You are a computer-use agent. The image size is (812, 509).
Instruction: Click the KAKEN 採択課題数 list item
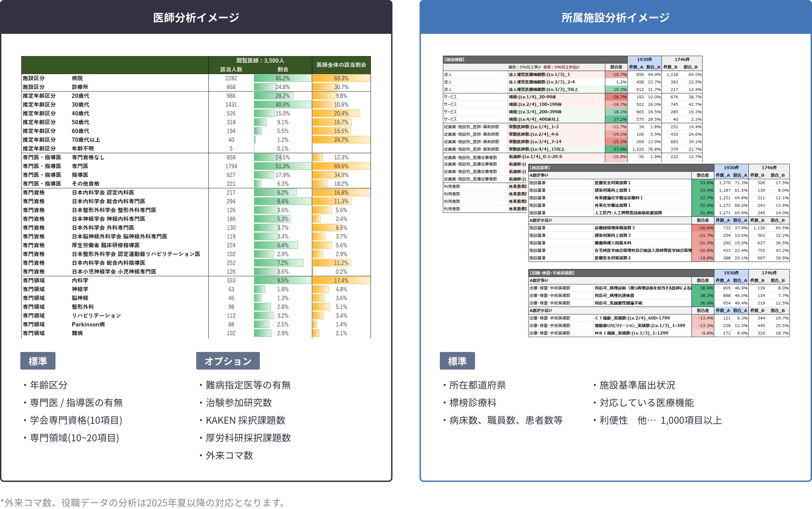245,420
